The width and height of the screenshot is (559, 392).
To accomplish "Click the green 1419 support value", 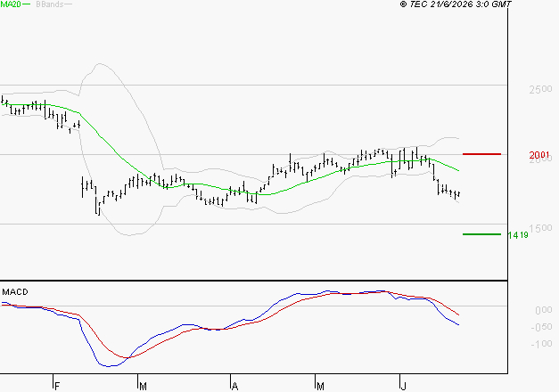I will (518, 235).
